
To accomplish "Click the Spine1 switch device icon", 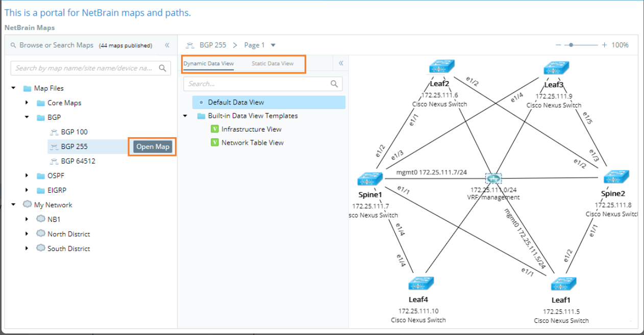I will click(x=370, y=179).
